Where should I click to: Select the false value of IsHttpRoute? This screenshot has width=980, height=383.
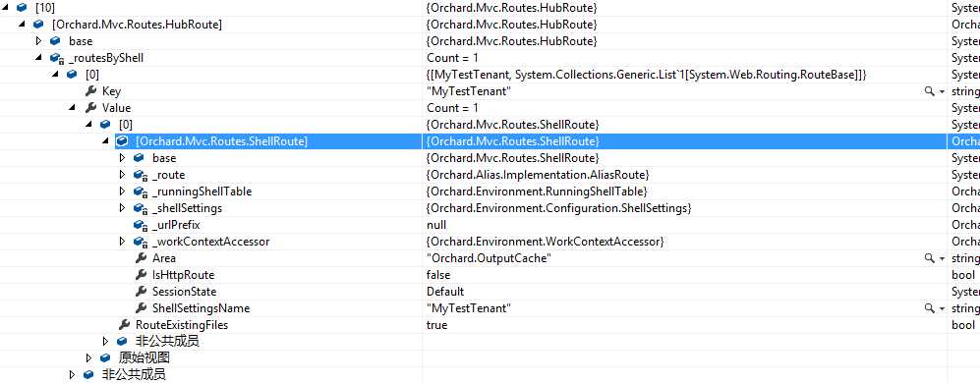(x=438, y=275)
